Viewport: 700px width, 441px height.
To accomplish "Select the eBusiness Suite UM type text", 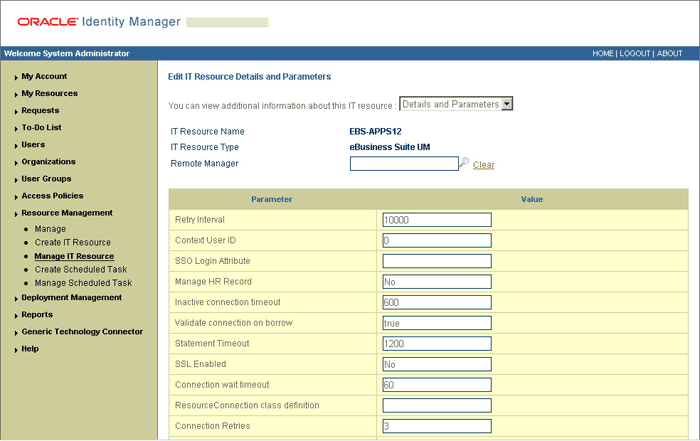I will pos(389,147).
